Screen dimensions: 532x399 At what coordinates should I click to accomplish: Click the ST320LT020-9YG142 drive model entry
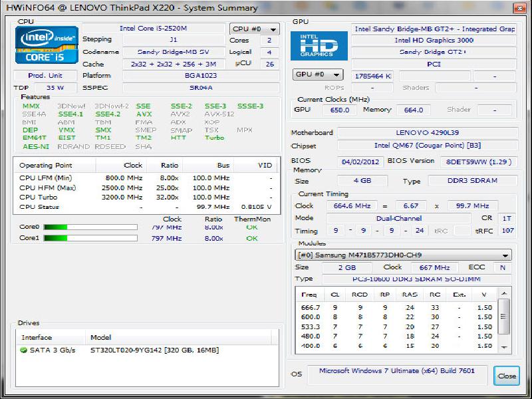(154, 350)
